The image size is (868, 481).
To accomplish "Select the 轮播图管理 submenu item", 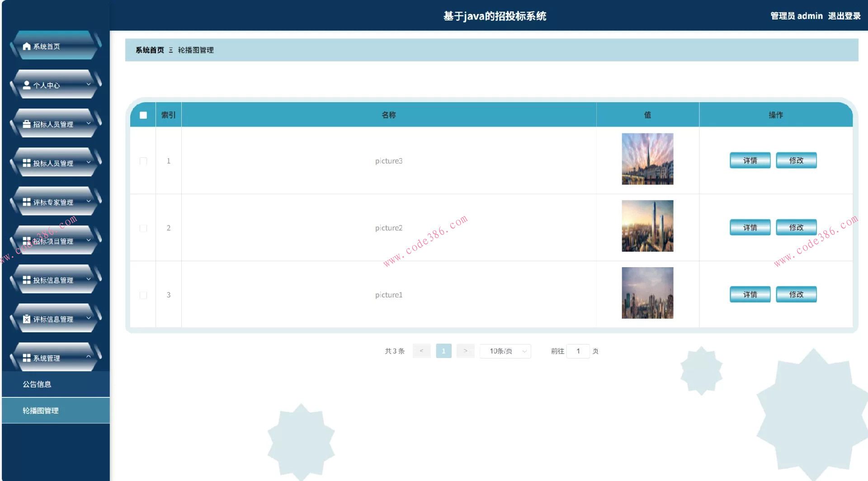I will tap(41, 410).
